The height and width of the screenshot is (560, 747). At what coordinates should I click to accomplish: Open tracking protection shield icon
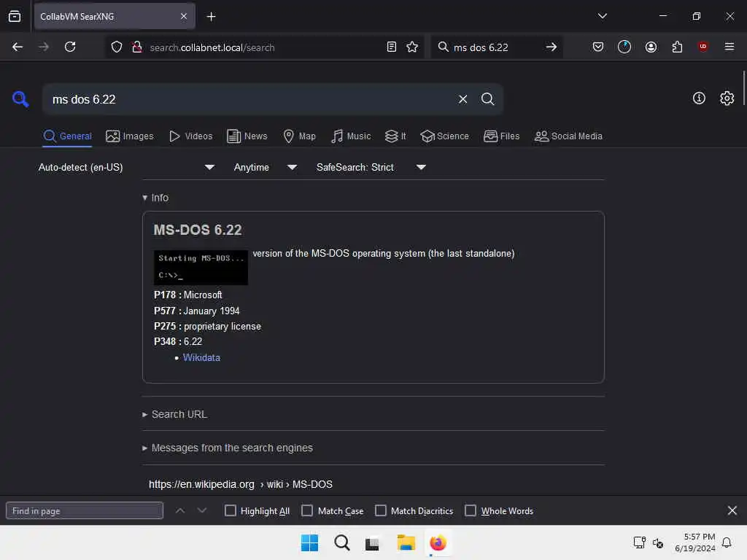point(117,47)
